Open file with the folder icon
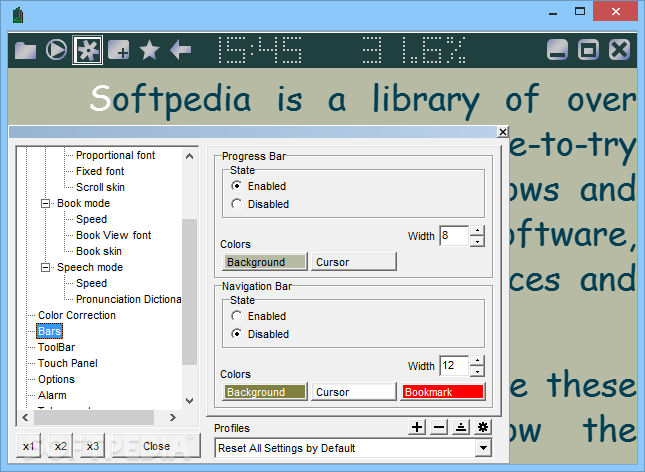The height and width of the screenshot is (472, 645). tap(26, 50)
